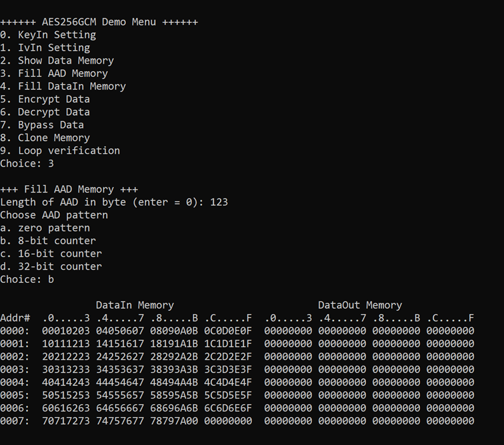Click '2. Show Data Memory' option
This screenshot has width=504, height=445.
pos(57,60)
